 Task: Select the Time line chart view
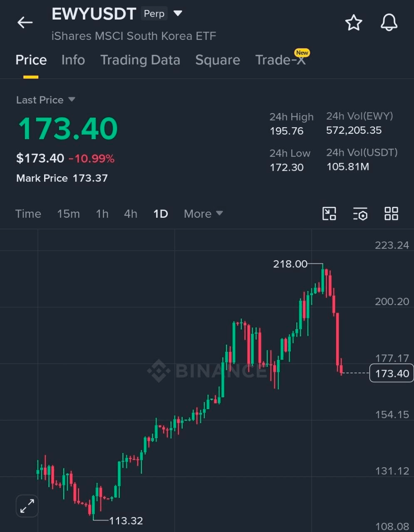28,214
